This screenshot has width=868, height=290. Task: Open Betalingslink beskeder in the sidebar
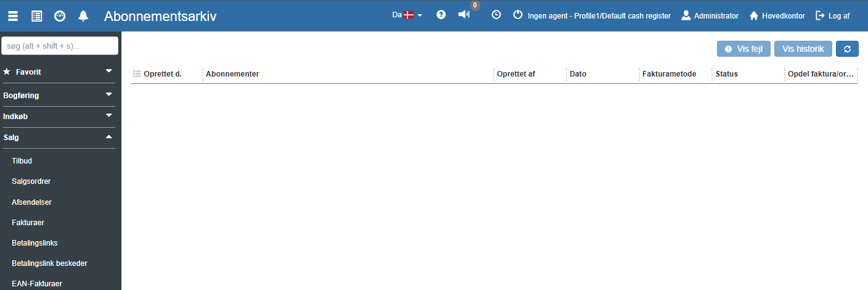coord(49,263)
